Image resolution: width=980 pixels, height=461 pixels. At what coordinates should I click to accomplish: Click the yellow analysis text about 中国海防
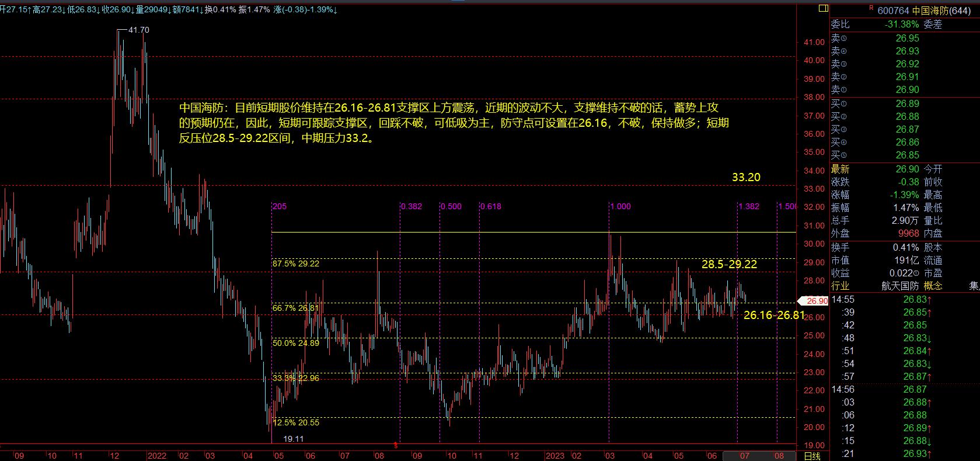(x=454, y=124)
